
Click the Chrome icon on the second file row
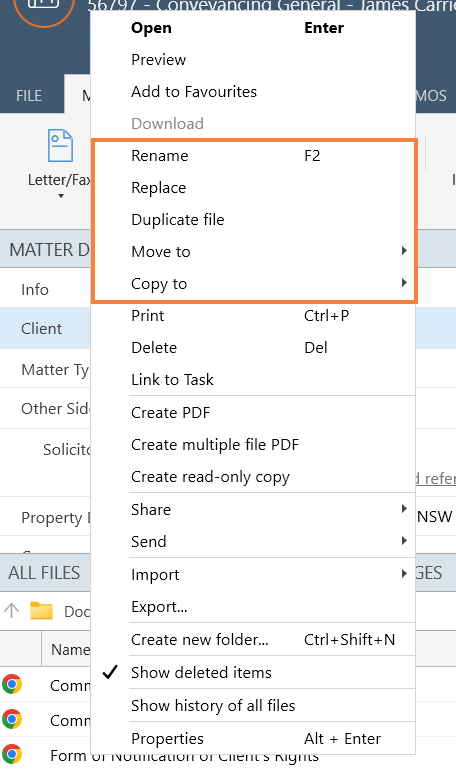point(12,719)
